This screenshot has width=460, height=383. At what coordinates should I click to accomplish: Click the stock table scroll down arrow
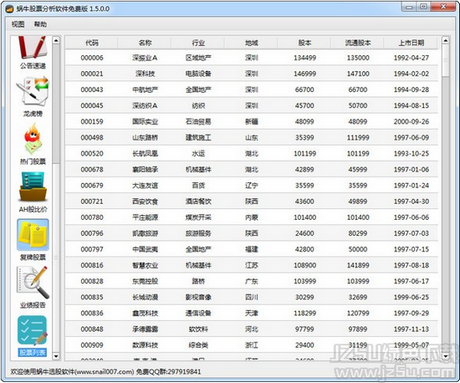tap(445, 356)
